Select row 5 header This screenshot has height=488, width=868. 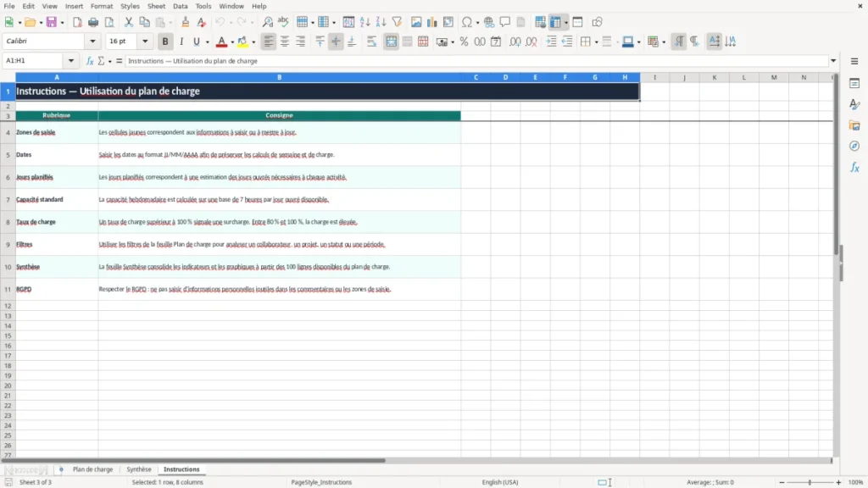(8, 155)
